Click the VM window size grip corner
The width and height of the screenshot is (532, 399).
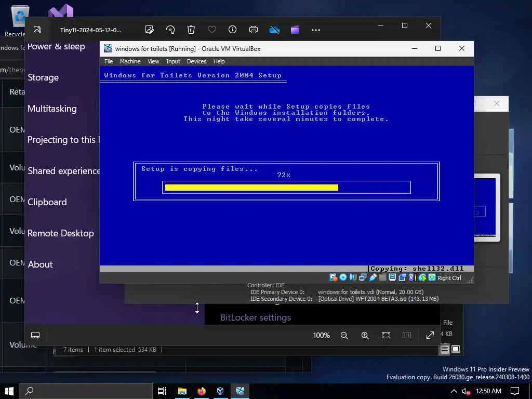click(470, 280)
